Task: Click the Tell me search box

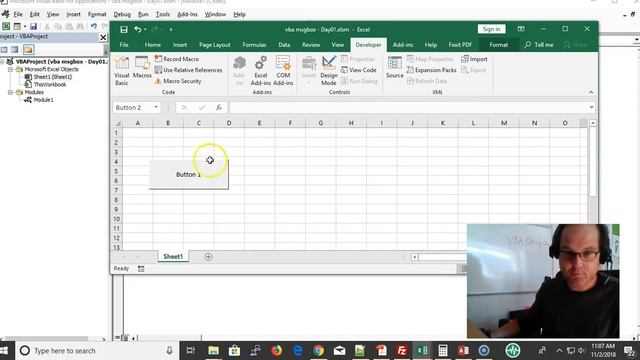Action: point(539,44)
